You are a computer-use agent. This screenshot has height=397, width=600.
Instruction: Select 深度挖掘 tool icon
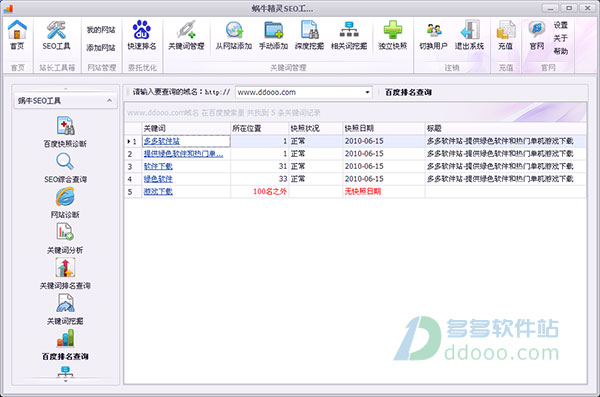coord(310,35)
